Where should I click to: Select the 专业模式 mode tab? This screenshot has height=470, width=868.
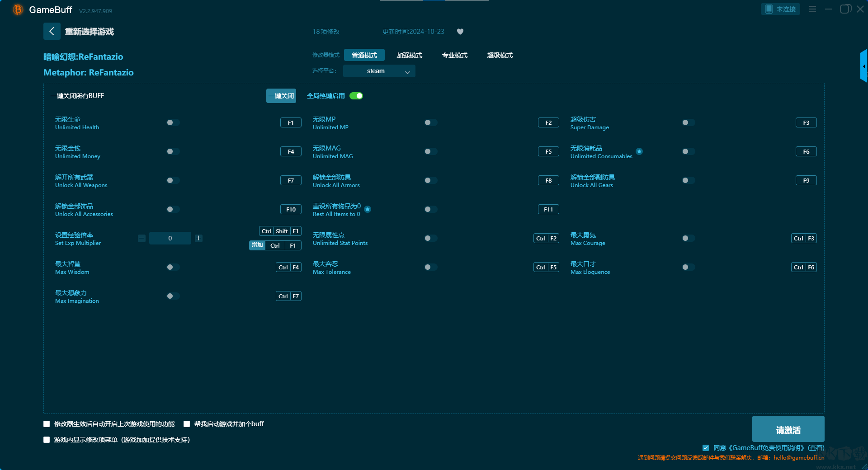pos(455,55)
